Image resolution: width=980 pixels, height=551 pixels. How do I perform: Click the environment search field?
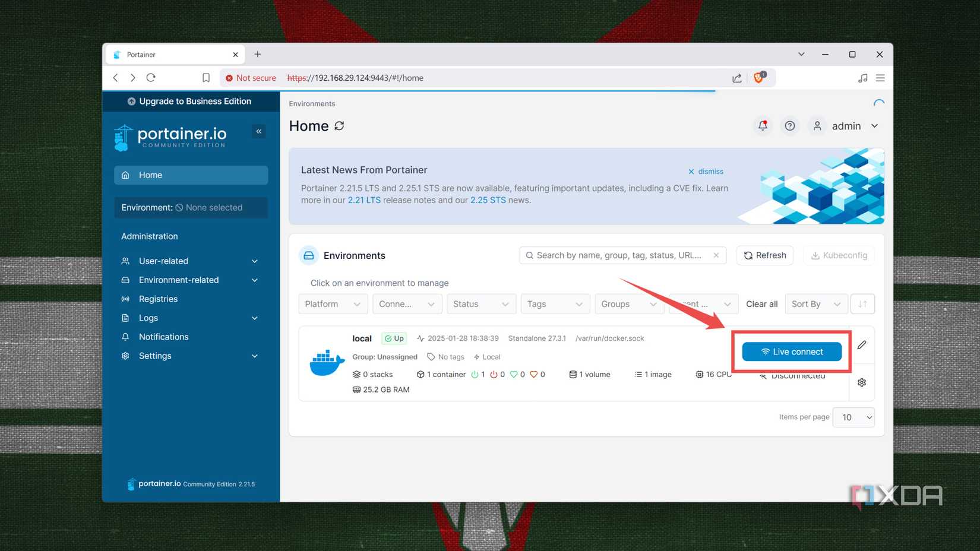click(x=618, y=255)
